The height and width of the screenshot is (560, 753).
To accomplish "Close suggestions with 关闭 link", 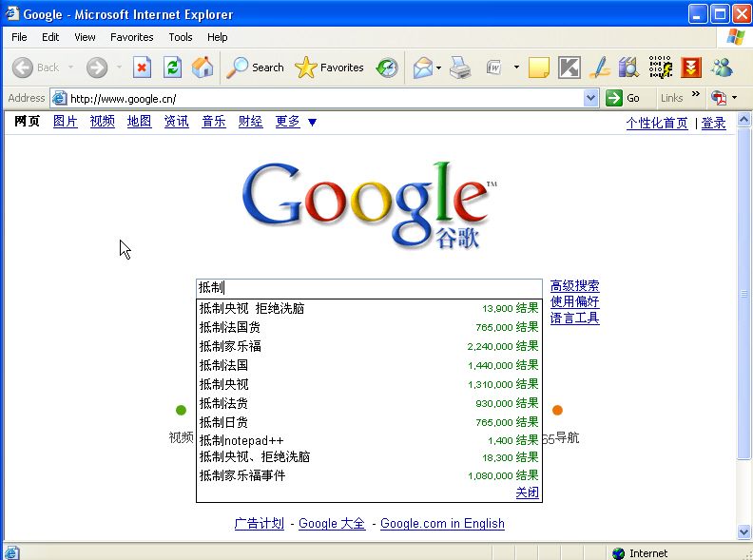I will pos(527,492).
